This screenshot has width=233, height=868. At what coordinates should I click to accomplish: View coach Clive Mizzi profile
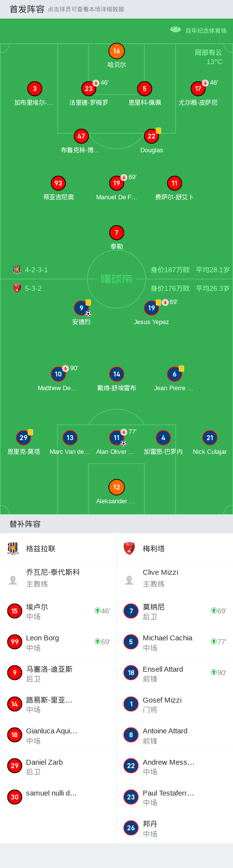click(175, 579)
